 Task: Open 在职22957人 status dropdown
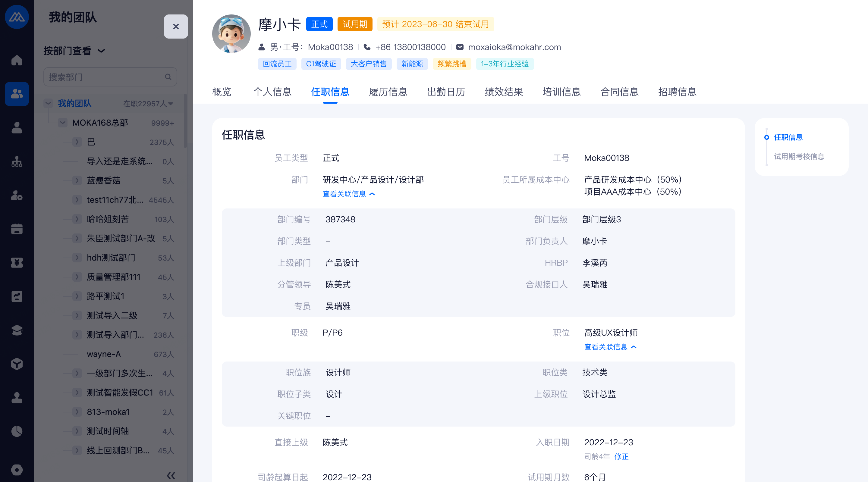click(x=148, y=104)
